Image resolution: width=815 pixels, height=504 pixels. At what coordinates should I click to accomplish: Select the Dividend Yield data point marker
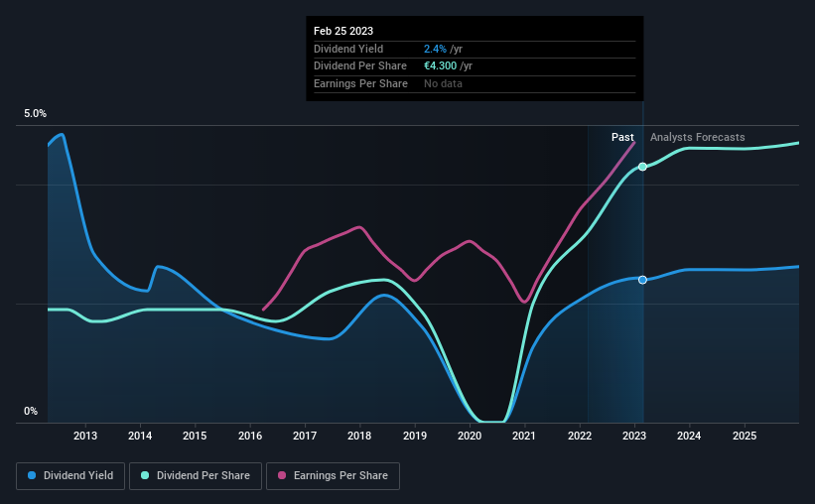pyautogui.click(x=642, y=280)
